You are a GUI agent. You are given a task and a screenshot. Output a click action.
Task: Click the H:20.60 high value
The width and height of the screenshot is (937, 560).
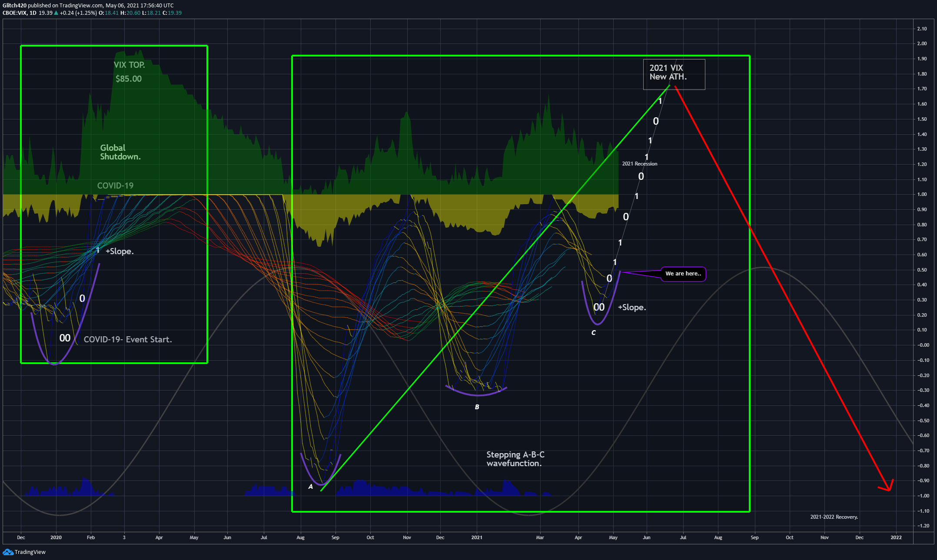pyautogui.click(x=130, y=13)
